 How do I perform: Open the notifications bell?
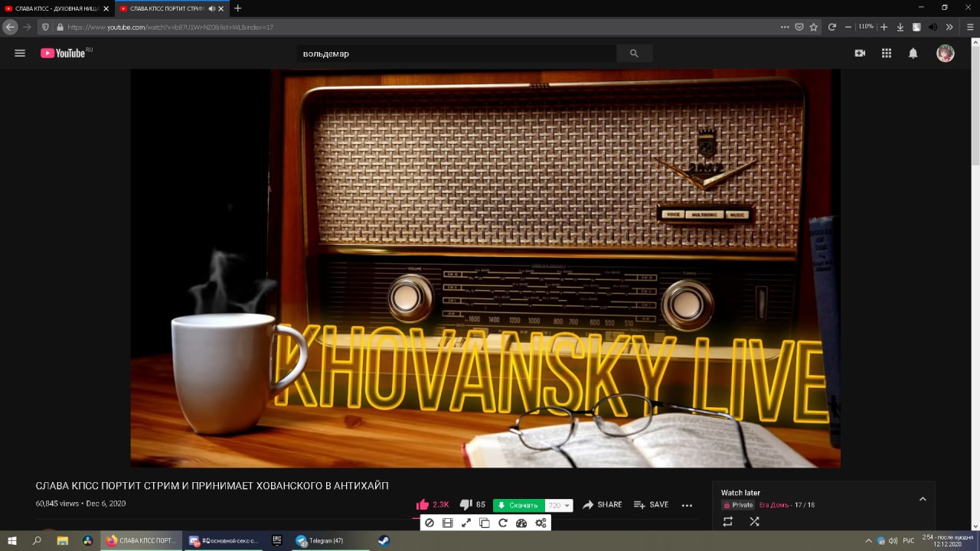pos(913,53)
